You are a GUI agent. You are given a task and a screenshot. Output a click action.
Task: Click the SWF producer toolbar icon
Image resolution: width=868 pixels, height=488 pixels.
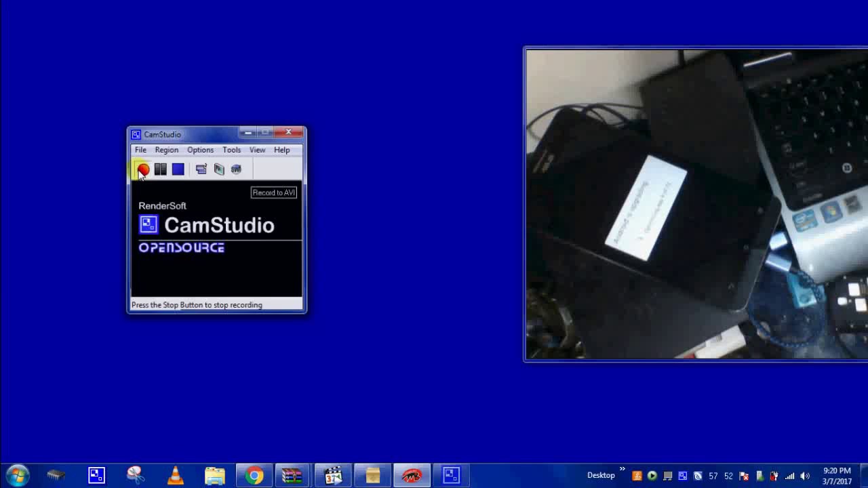[x=236, y=169]
